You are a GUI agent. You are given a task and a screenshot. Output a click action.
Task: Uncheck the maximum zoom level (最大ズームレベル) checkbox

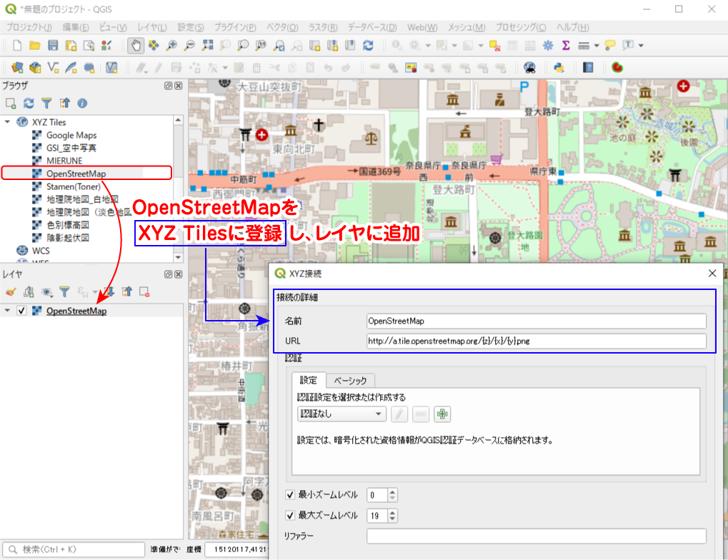(290, 515)
